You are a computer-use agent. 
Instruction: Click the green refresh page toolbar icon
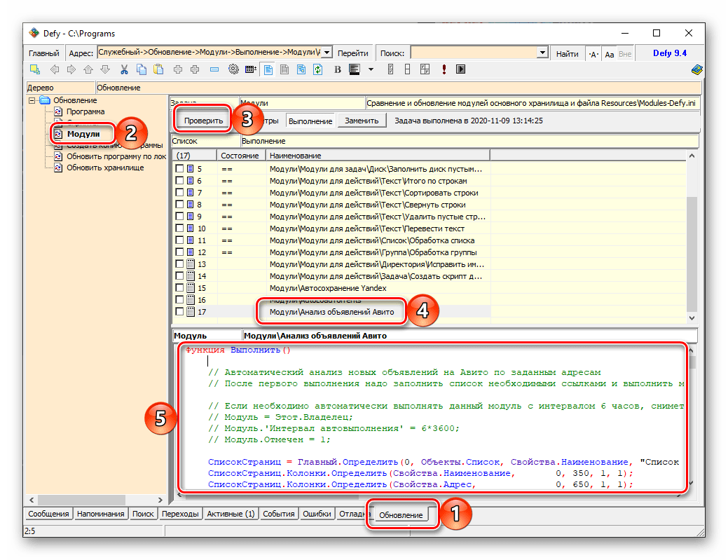point(317,69)
